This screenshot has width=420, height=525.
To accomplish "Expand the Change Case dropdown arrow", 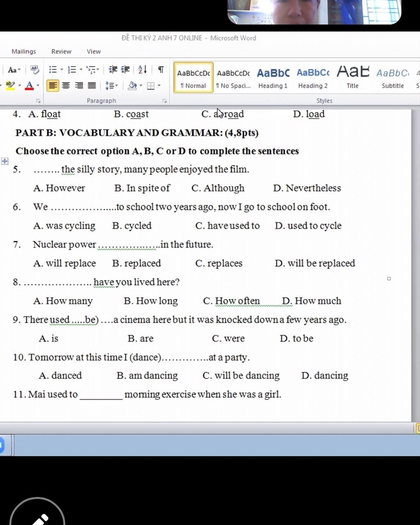I will pyautogui.click(x=19, y=70).
